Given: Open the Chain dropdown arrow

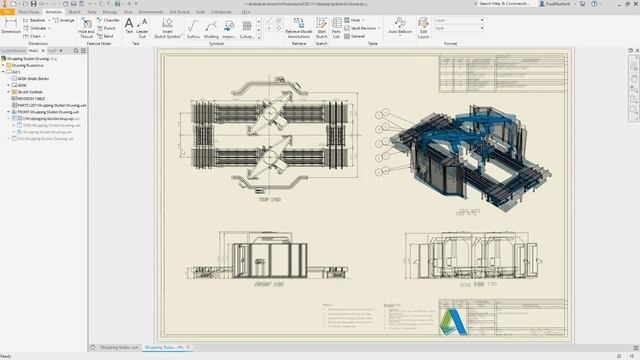Looking at the screenshot, I should [x=44, y=37].
